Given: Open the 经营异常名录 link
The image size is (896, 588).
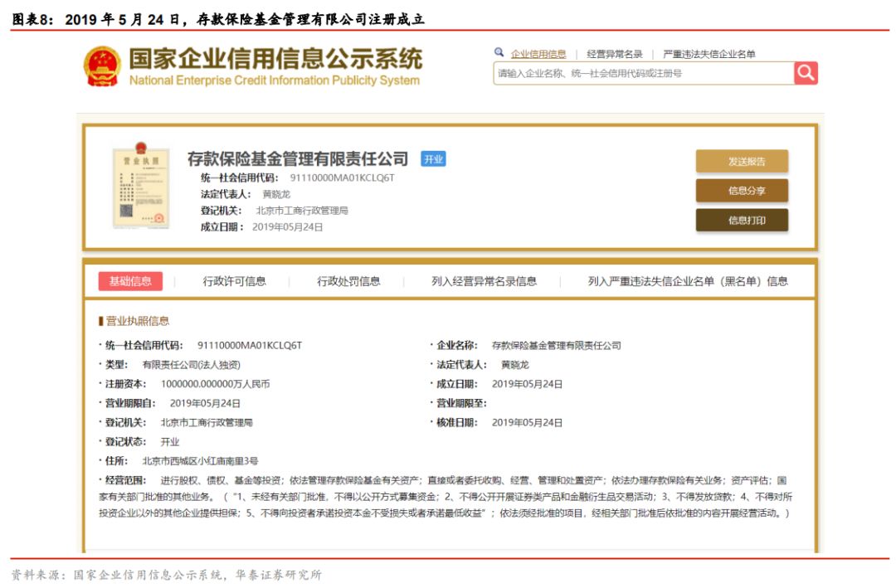Looking at the screenshot, I should pyautogui.click(x=614, y=54).
